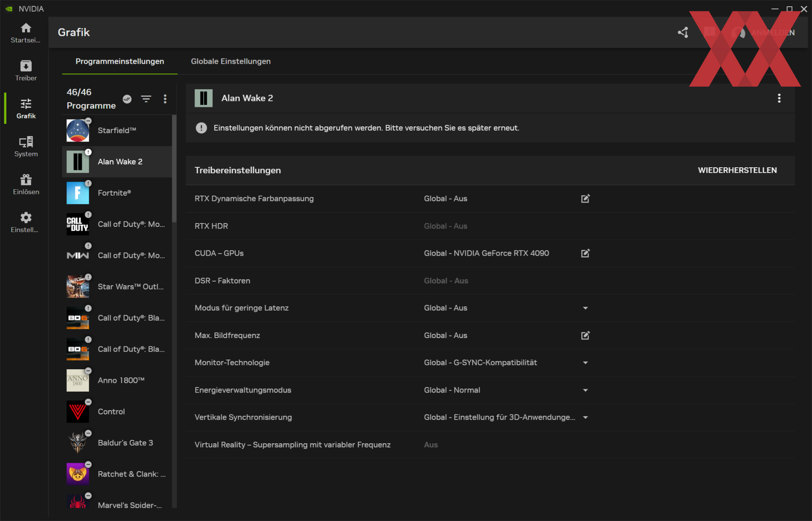Click the Control game icon
The width and height of the screenshot is (812, 521).
tap(78, 412)
